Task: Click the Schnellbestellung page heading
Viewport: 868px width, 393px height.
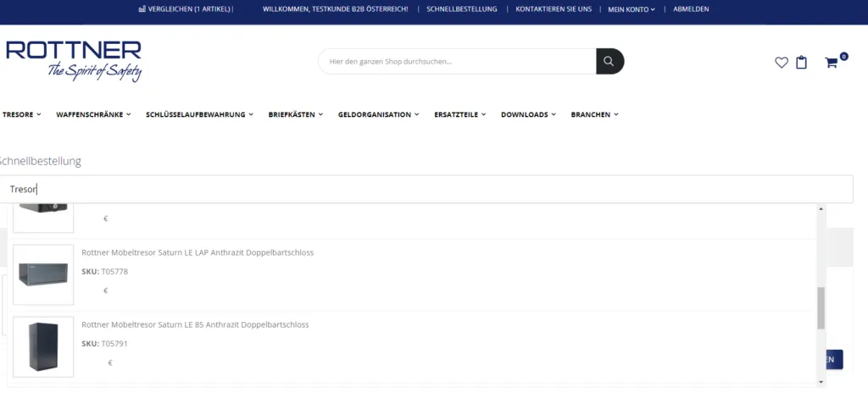Action: (x=40, y=162)
